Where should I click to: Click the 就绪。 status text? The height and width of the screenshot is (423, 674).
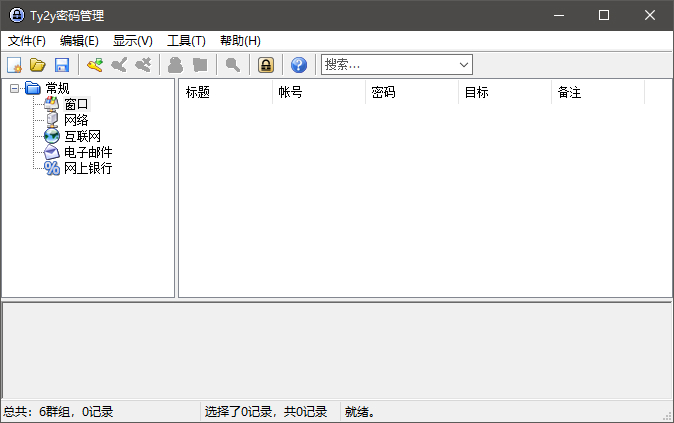pos(360,412)
